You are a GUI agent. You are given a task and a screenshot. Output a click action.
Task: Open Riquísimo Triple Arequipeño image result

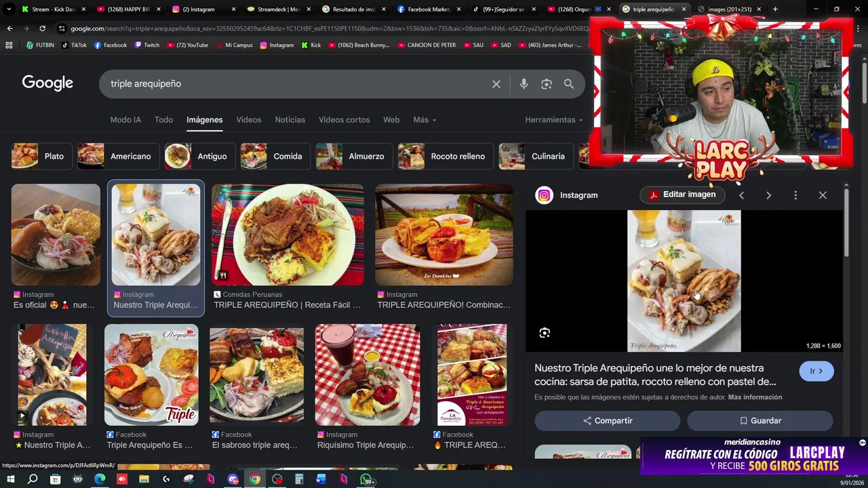(x=368, y=375)
